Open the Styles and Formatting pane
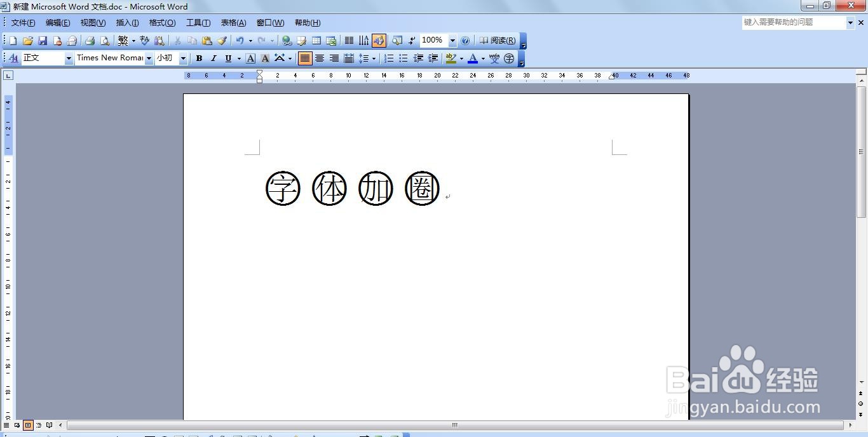 pyautogui.click(x=13, y=58)
